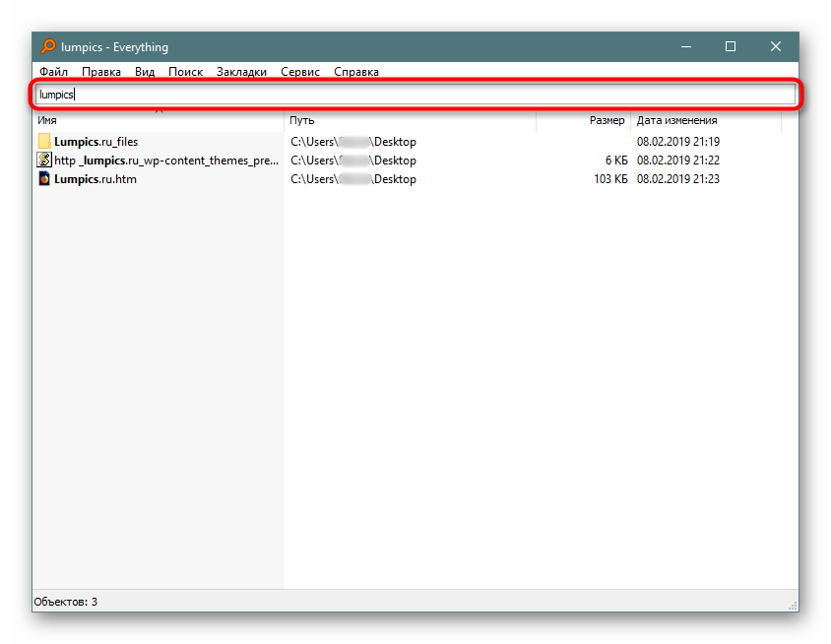
Task: Open the Справка menu
Action: 356,72
